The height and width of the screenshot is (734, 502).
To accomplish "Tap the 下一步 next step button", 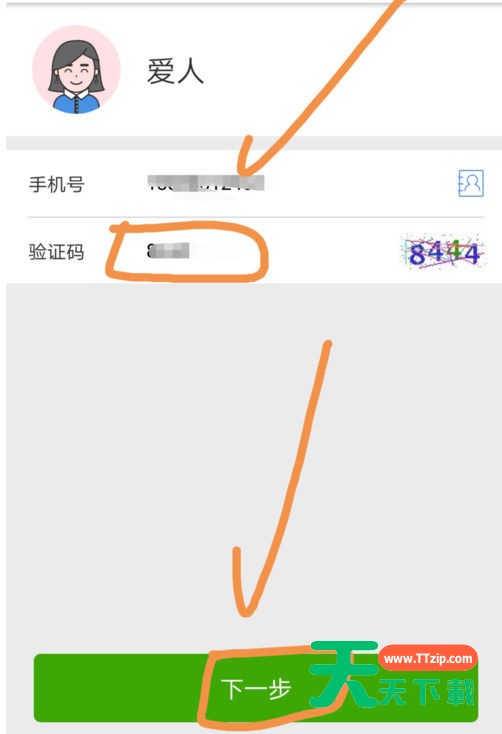I will pyautogui.click(x=256, y=688).
